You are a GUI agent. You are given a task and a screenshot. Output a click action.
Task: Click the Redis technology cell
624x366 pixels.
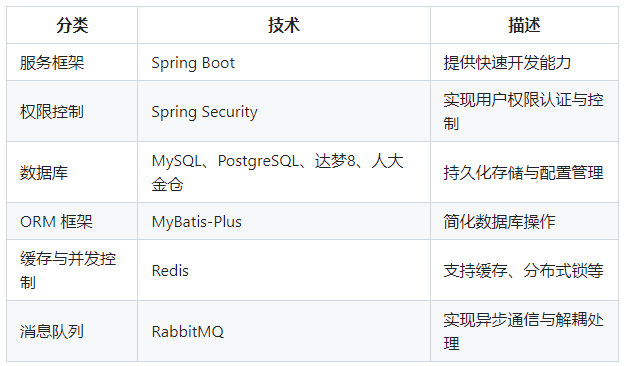284,270
